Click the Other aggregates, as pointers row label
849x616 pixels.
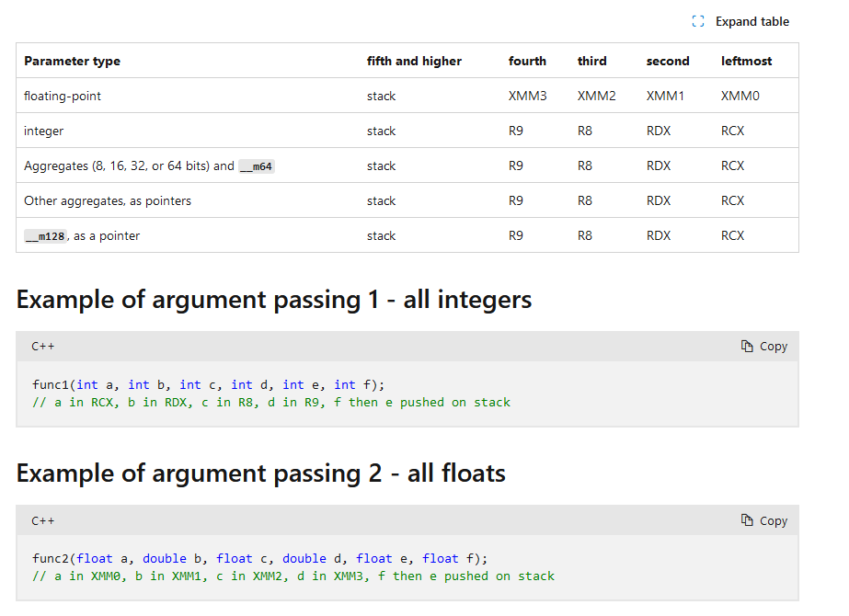[108, 200]
